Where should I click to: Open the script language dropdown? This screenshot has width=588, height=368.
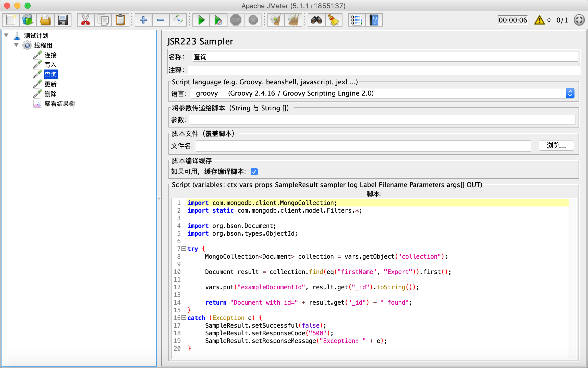click(570, 93)
